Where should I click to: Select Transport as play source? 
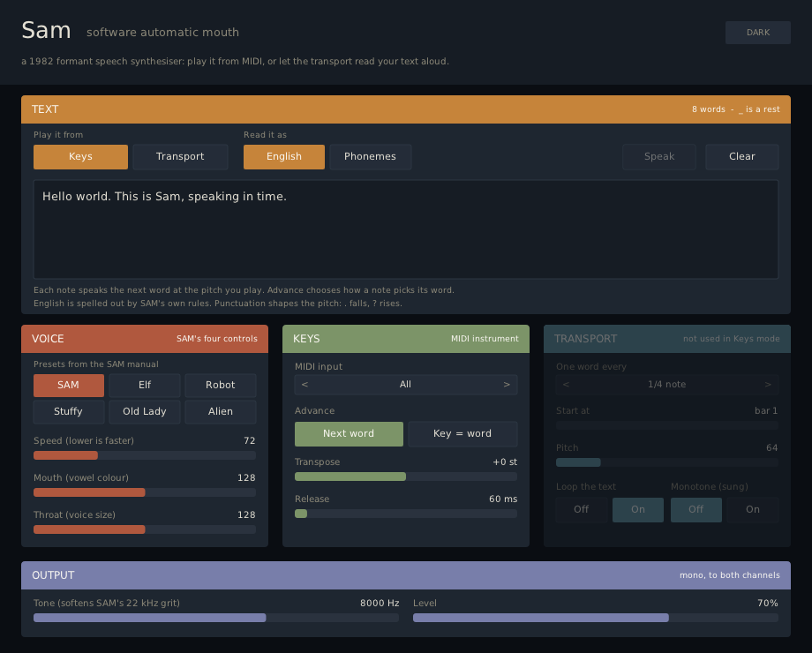[180, 156]
